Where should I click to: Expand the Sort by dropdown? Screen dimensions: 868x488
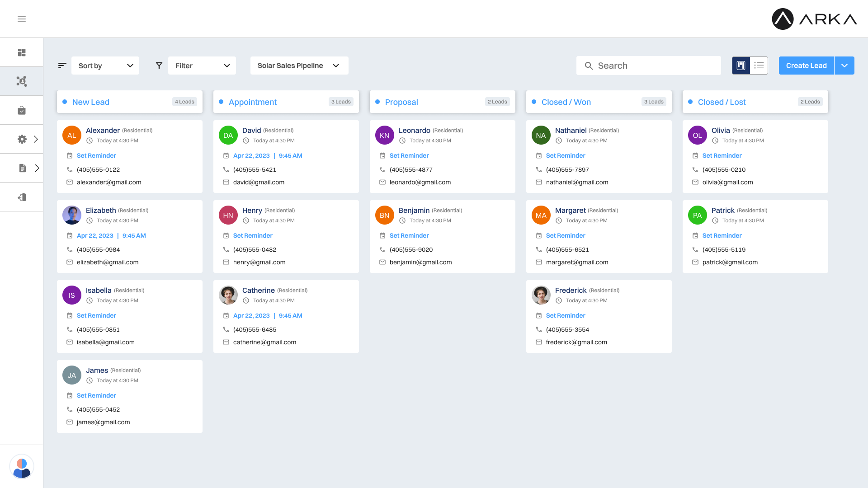click(105, 66)
